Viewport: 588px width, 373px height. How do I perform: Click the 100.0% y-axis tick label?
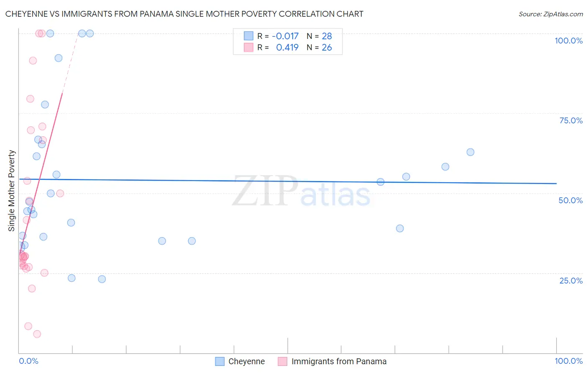(x=569, y=41)
